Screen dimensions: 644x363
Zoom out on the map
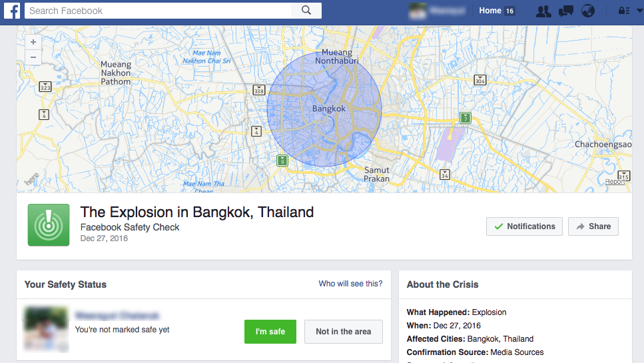coord(33,57)
